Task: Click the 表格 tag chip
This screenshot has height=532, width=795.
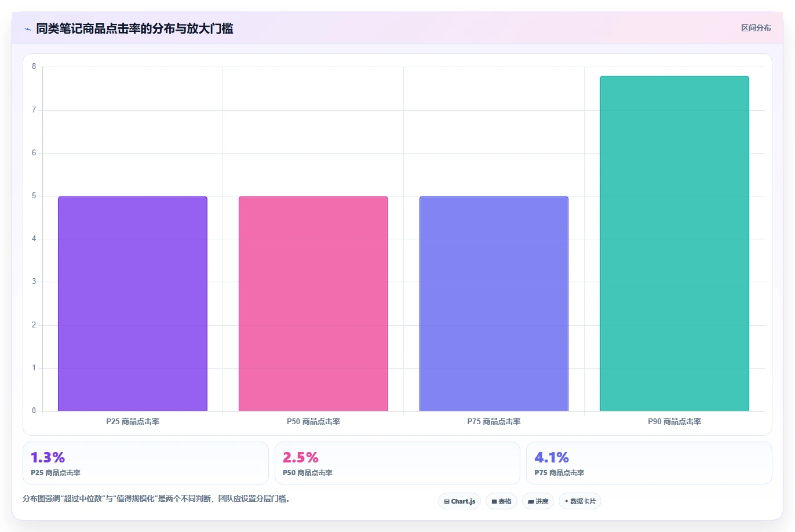Action: coord(501,501)
